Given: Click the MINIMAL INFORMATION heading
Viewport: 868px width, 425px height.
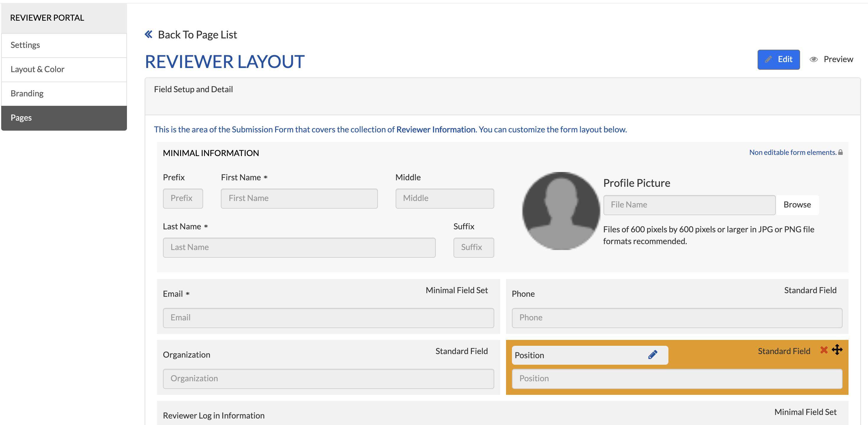Looking at the screenshot, I should pyautogui.click(x=211, y=153).
